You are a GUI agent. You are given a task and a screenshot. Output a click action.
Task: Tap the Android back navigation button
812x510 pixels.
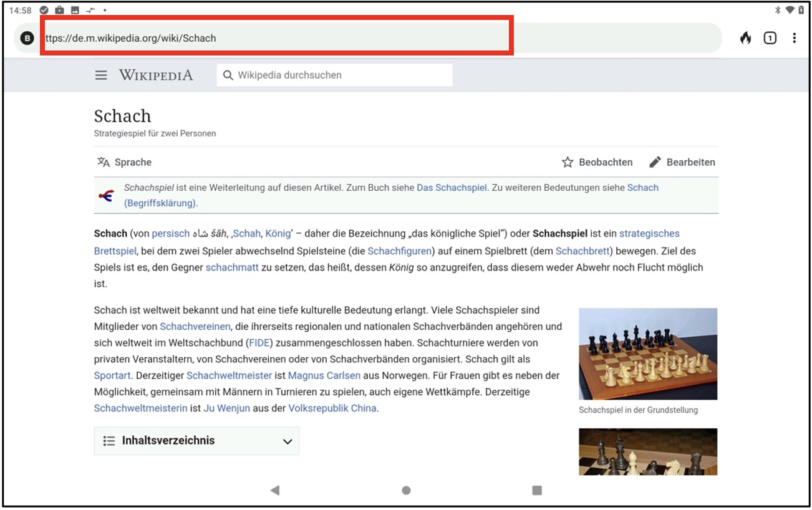pyautogui.click(x=275, y=491)
